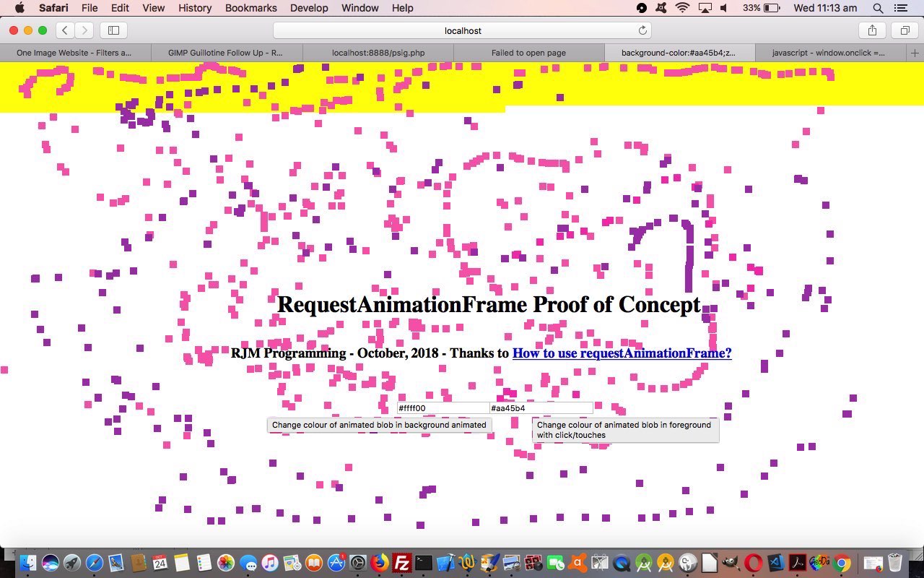
Task: Launch Firefox from the Dock
Action: [x=380, y=562]
